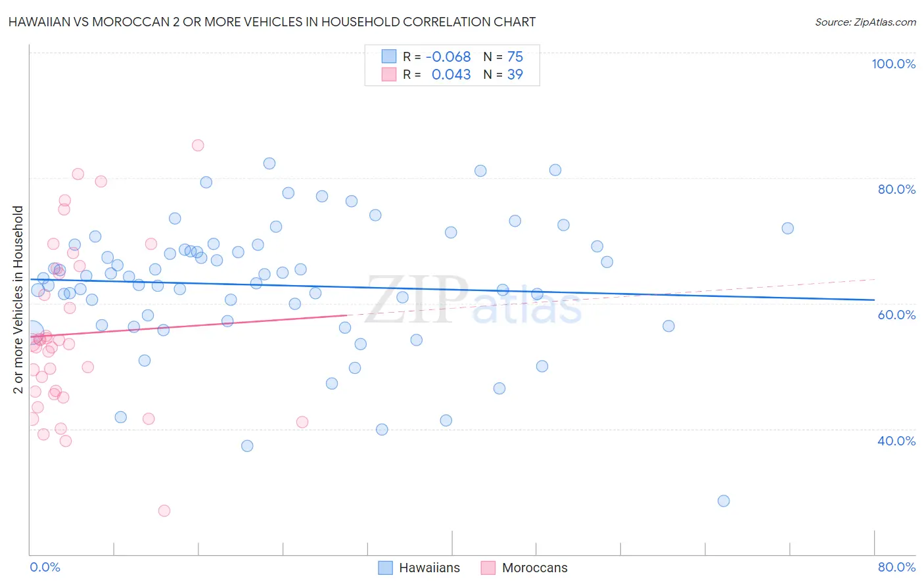
Task: Click the 80.0% x-axis label
Action: coord(897,567)
